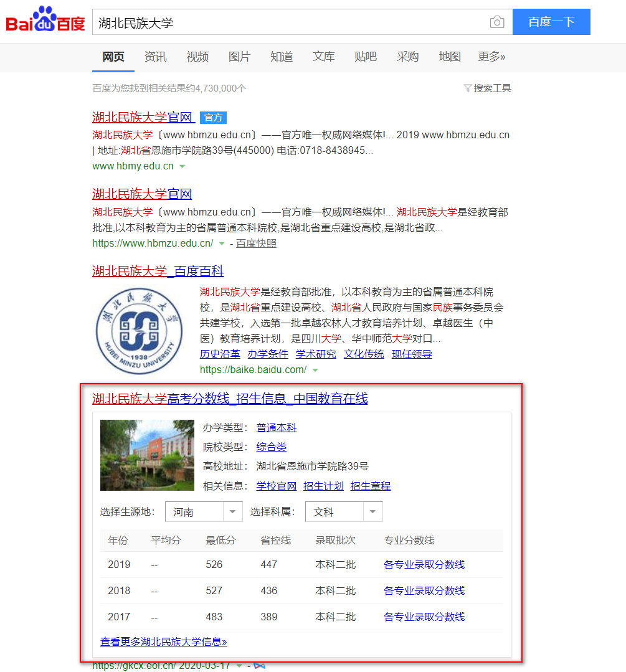The height and width of the screenshot is (672, 626).
Task: Click 2019 各专业录取分数线 link
Action: click(x=424, y=565)
